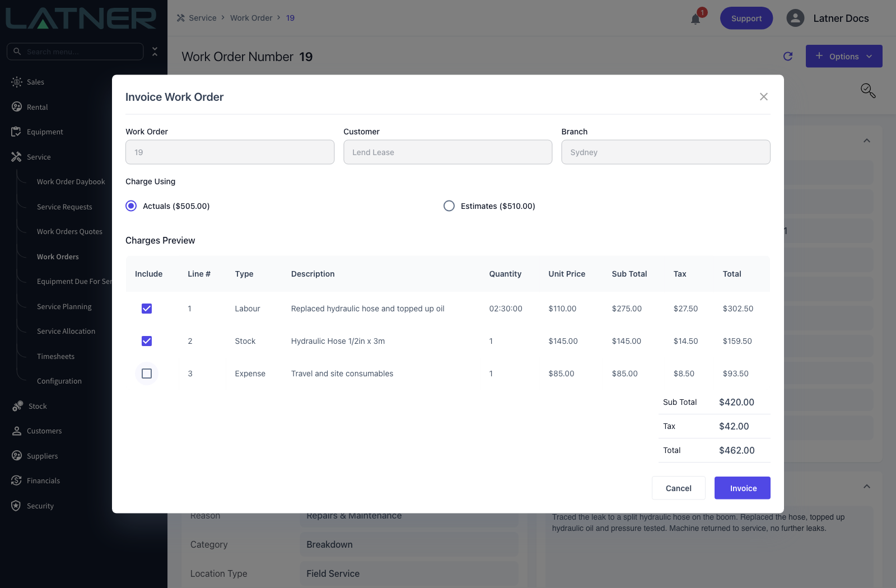Screen dimensions: 896x588
Task: Open the Stock section icon
Action: [x=17, y=406]
